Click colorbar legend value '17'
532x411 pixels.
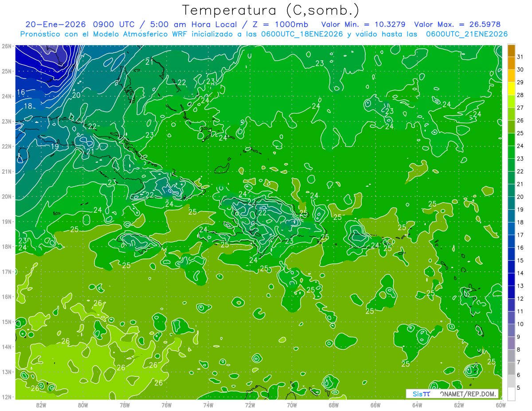pyautogui.click(x=520, y=235)
